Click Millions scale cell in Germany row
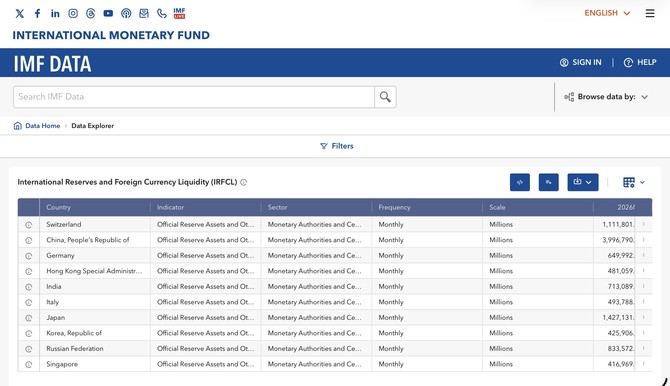 [x=538, y=256]
